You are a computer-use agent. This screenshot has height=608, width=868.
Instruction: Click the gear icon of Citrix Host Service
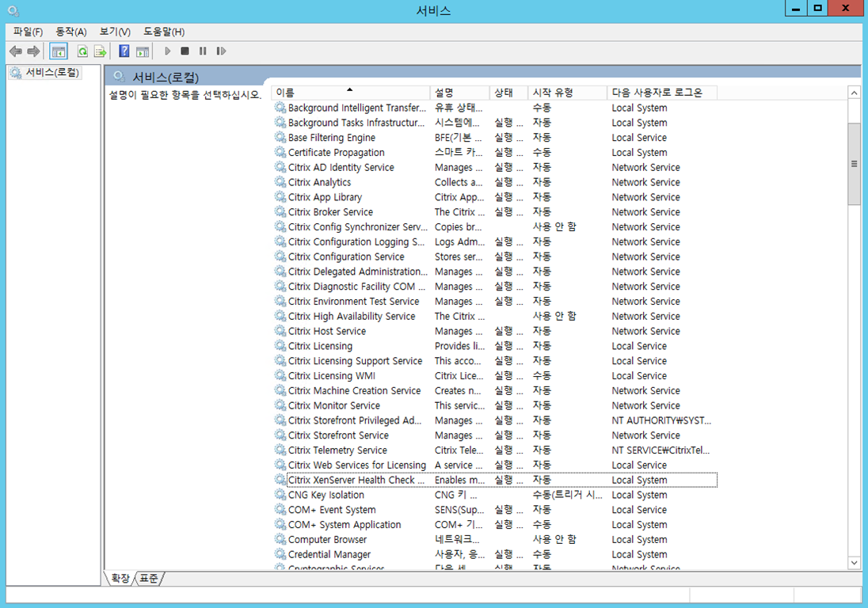280,332
